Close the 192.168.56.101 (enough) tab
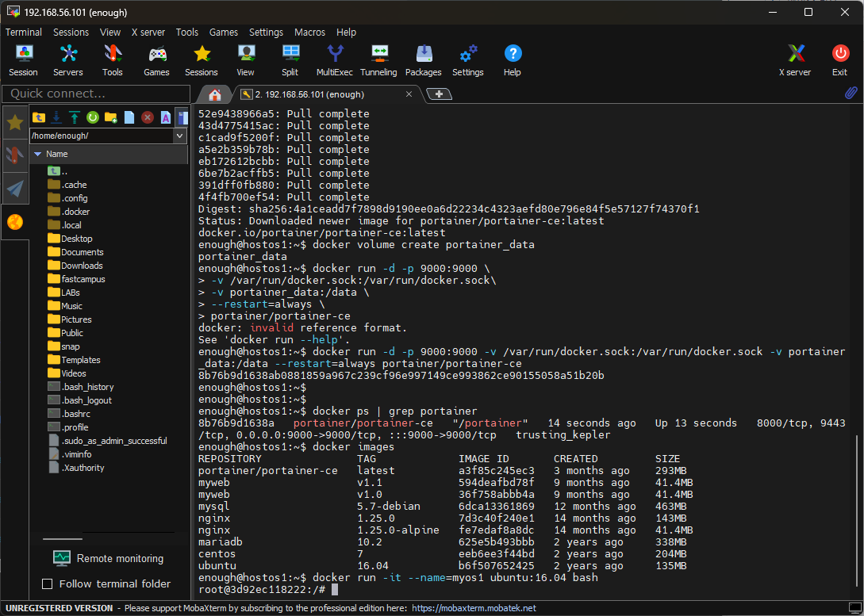Image resolution: width=864 pixels, height=616 pixels. [x=409, y=94]
